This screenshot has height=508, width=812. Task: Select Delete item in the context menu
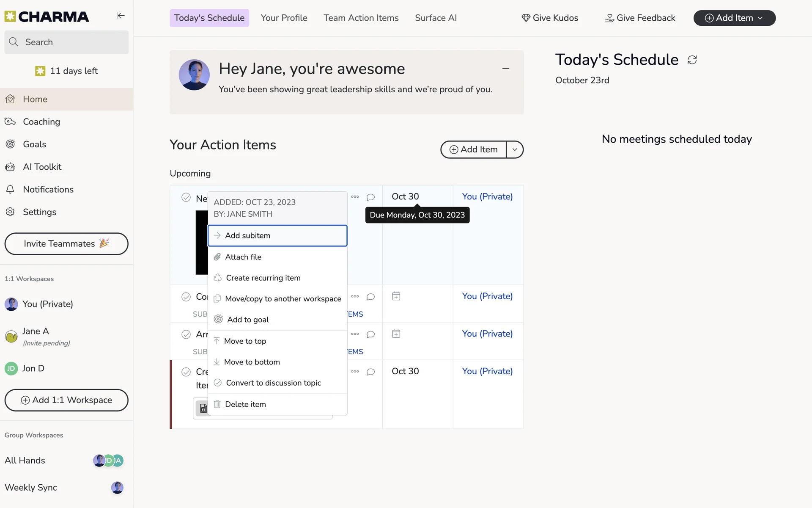pos(245,404)
